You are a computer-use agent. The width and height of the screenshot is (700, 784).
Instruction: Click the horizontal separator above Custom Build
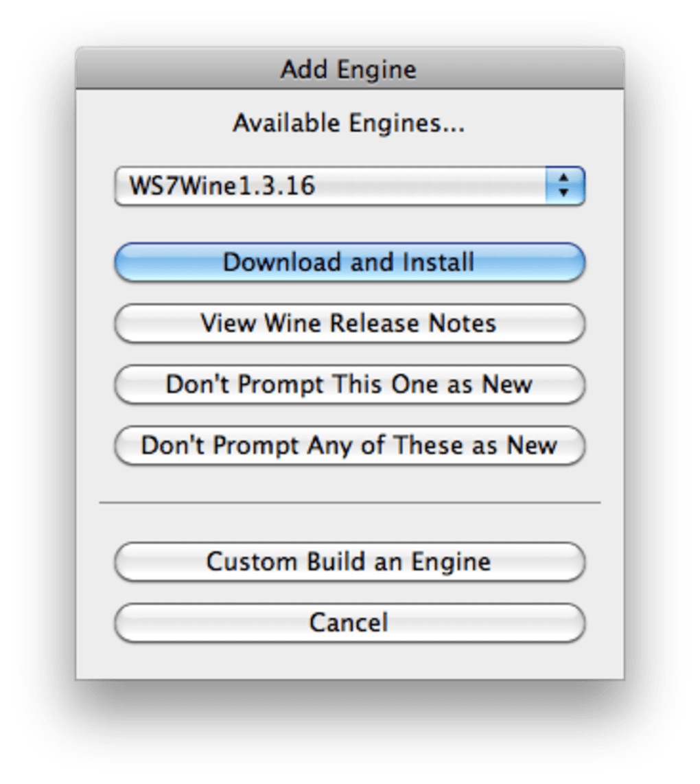tap(349, 503)
